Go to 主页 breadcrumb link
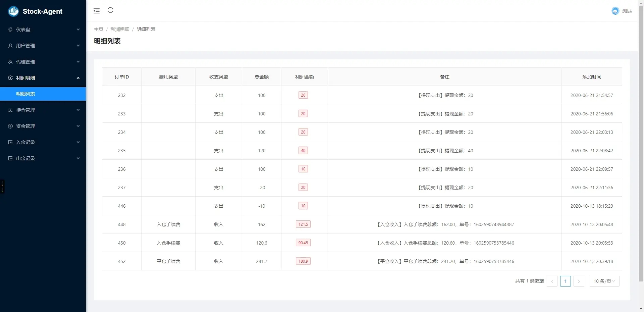This screenshot has height=312, width=644. pyautogui.click(x=99, y=29)
